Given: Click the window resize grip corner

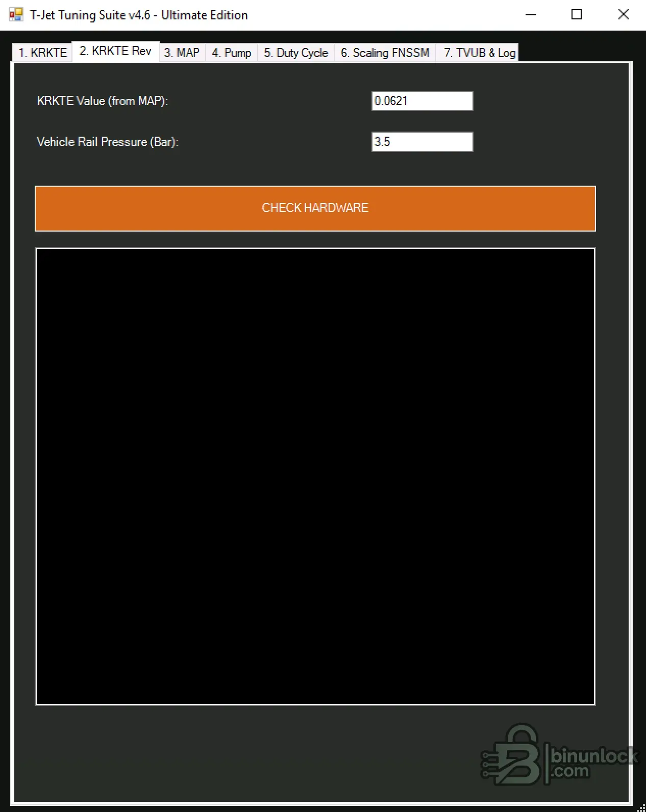Looking at the screenshot, I should [x=641, y=807].
